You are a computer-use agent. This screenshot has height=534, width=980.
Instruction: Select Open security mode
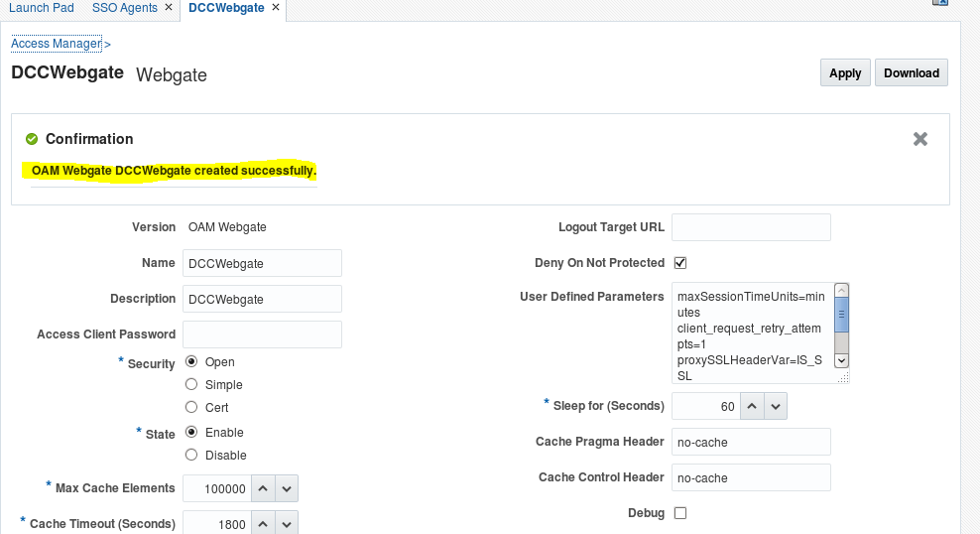[x=191, y=361]
